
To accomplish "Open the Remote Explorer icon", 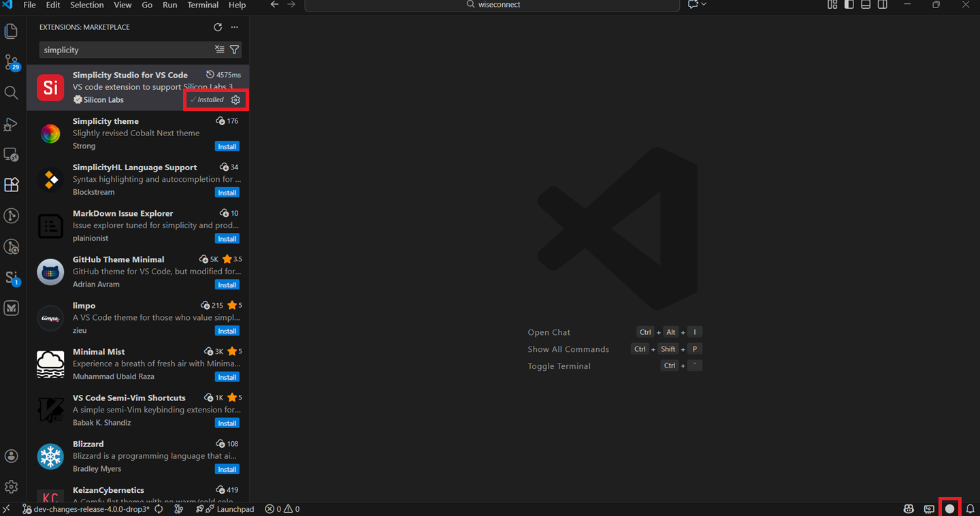I will 11,155.
